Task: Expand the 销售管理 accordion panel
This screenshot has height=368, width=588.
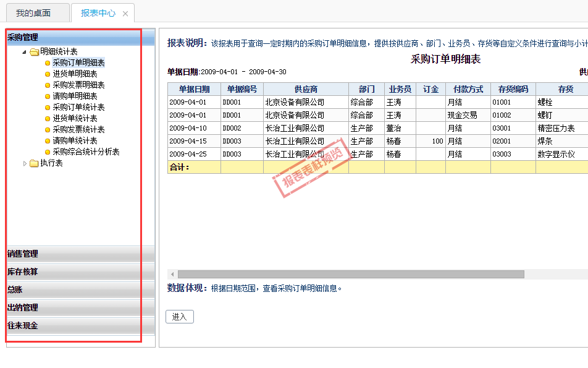Action: [80, 254]
